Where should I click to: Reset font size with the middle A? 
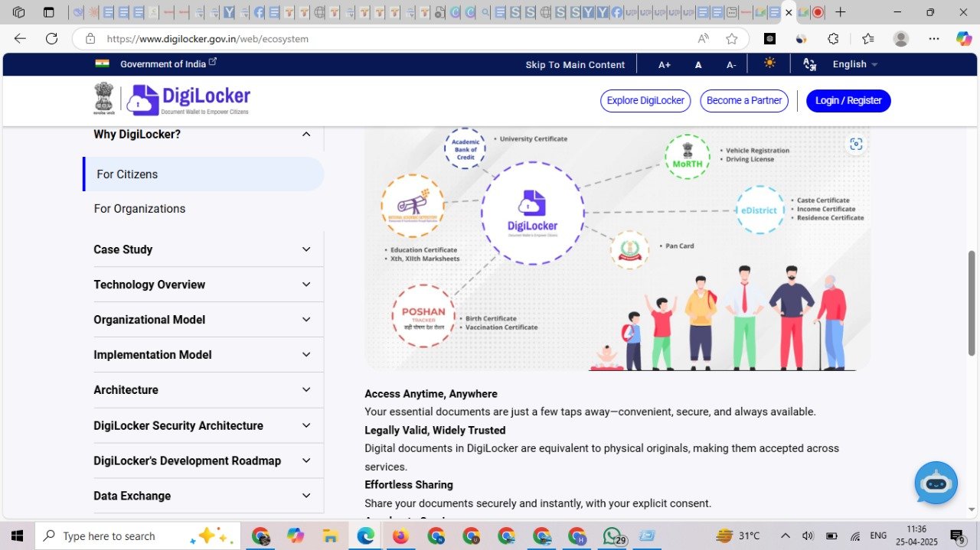(x=698, y=65)
